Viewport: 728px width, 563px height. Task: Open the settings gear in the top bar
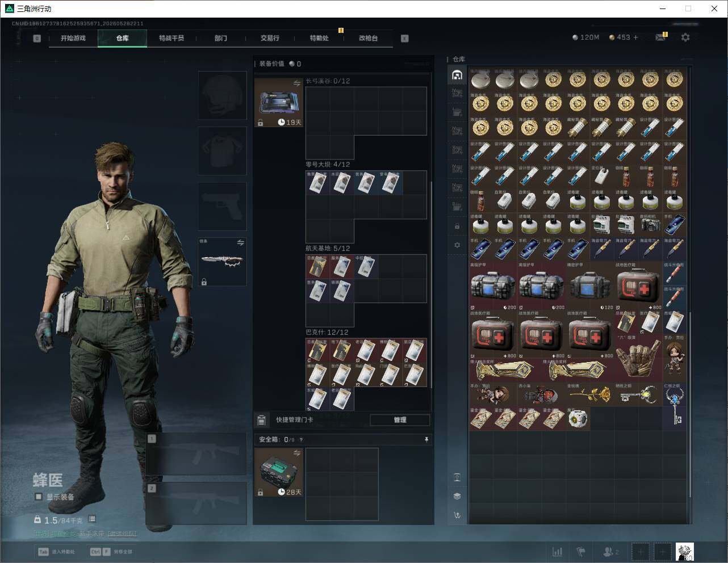pyautogui.click(x=685, y=37)
